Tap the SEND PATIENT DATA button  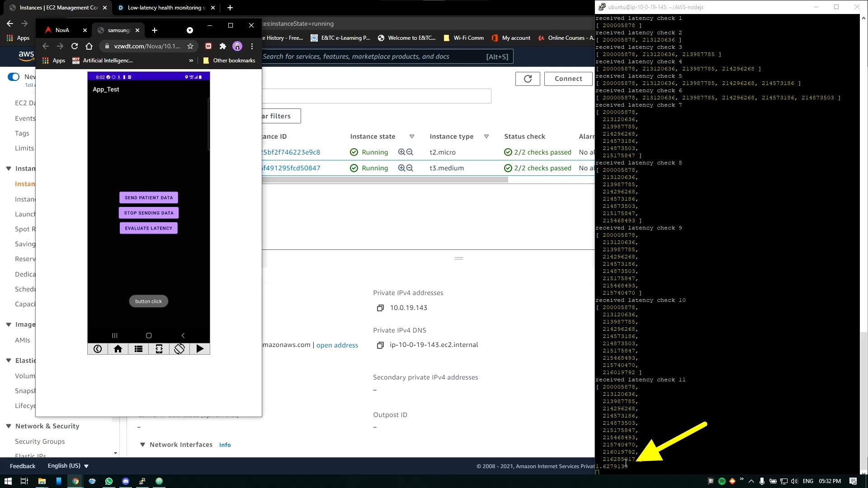pos(149,197)
